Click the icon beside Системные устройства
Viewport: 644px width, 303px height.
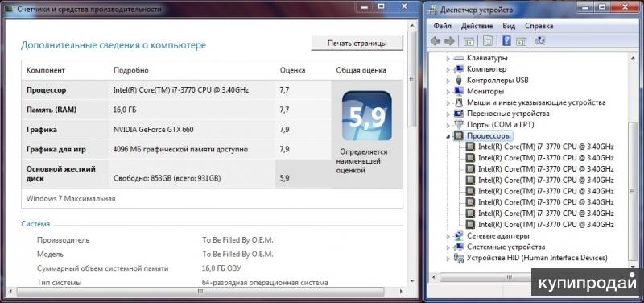point(458,247)
